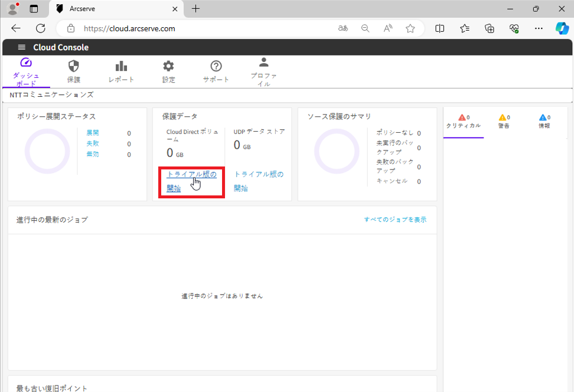Toggle the browser split screen icon
574x392 pixels.
click(440, 28)
